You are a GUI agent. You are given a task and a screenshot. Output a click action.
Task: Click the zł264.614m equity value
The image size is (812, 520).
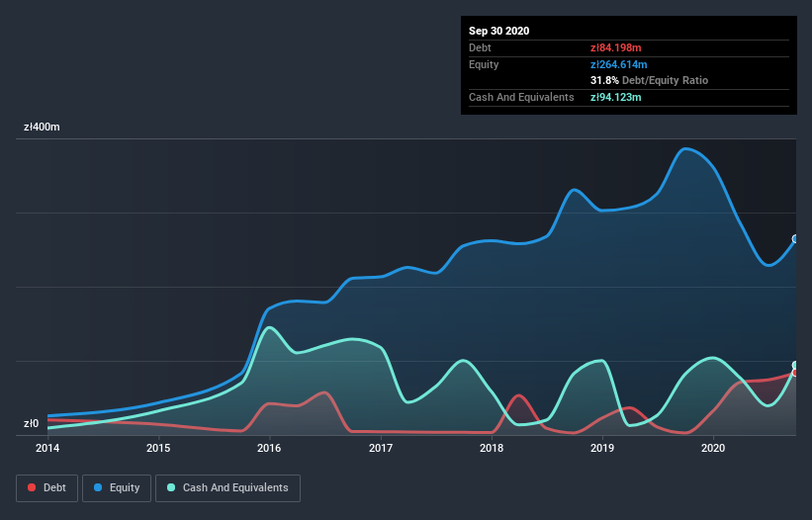click(x=619, y=64)
